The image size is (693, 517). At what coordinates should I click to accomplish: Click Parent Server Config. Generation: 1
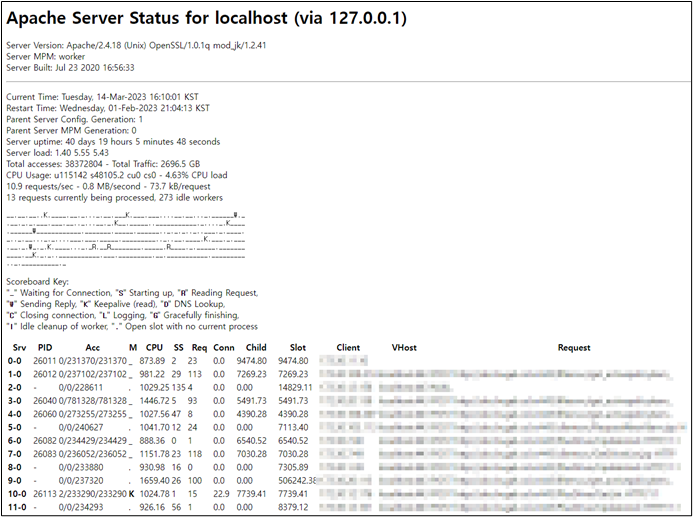pyautogui.click(x=74, y=119)
